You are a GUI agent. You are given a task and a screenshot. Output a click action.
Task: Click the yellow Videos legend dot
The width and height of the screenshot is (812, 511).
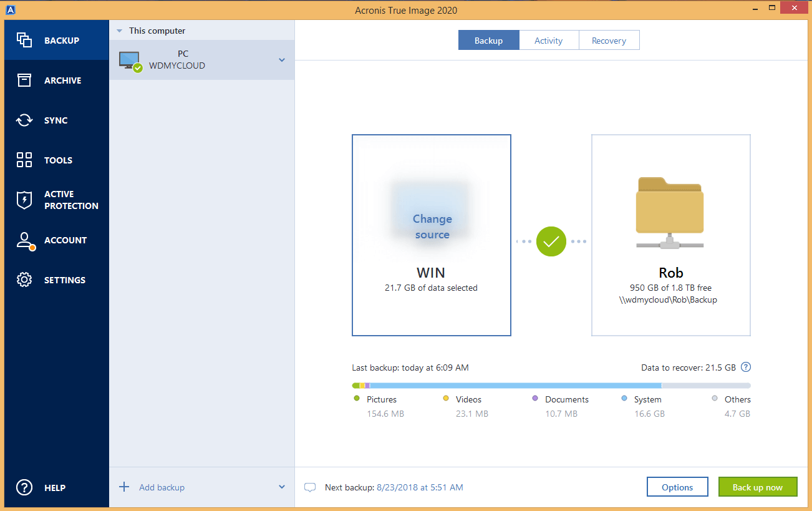tap(446, 398)
